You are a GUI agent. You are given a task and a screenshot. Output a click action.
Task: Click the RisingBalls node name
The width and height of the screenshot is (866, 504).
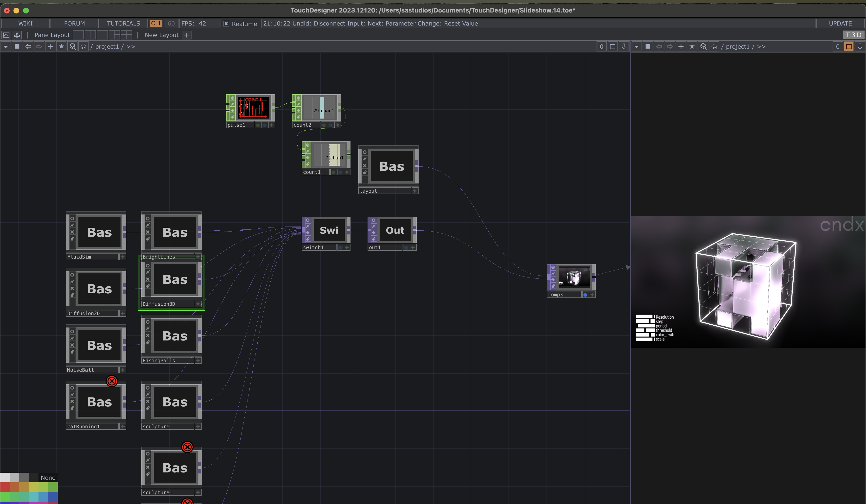click(168, 361)
